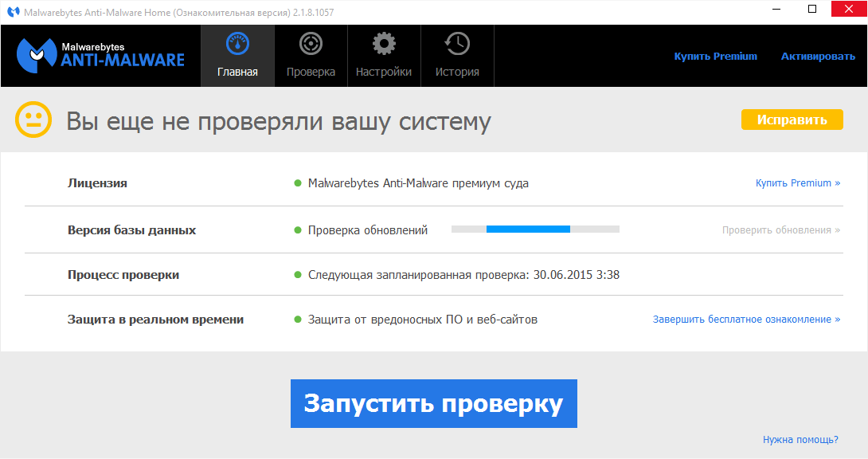Click the Защита в реальном времени label

click(155, 320)
